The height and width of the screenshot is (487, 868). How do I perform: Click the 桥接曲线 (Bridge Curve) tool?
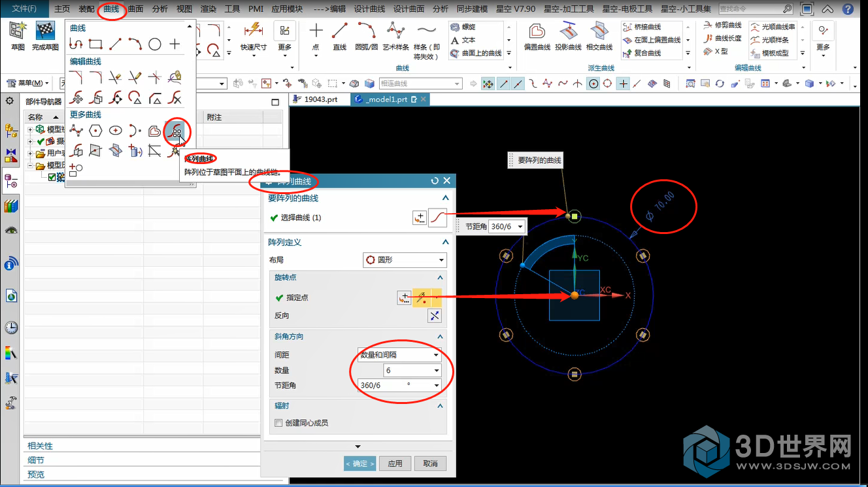pos(642,27)
